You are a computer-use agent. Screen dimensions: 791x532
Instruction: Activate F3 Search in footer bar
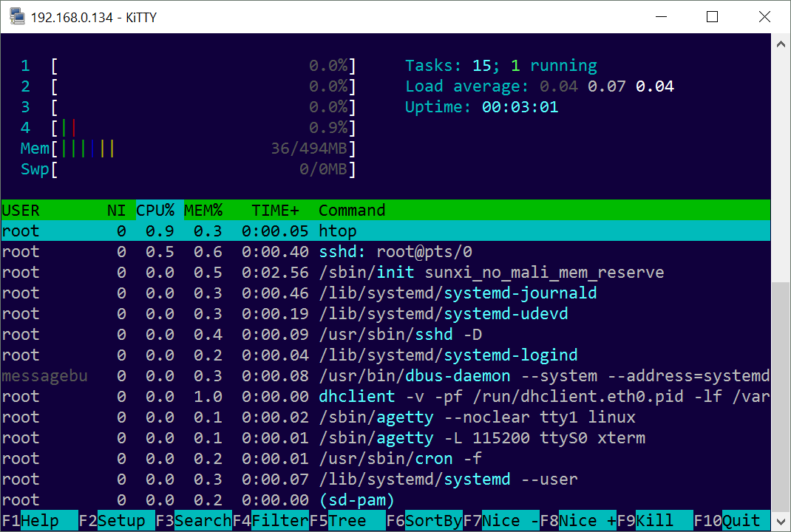click(194, 521)
